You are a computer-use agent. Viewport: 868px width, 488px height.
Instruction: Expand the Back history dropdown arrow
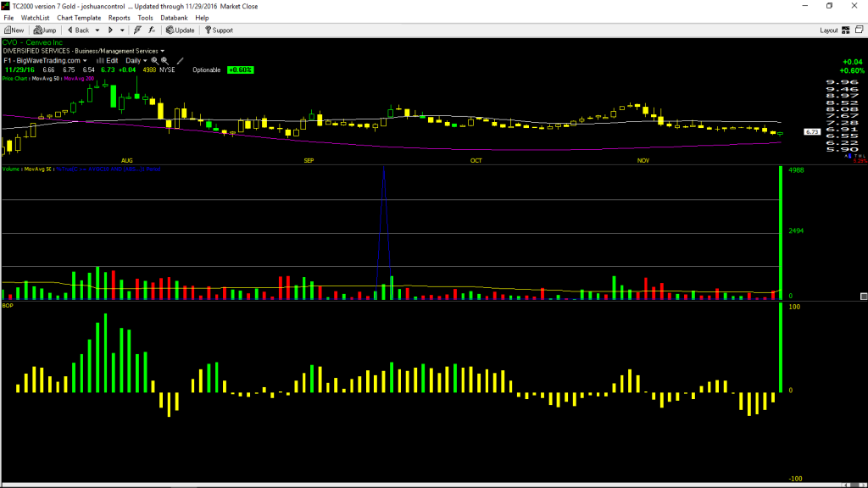[x=97, y=30]
